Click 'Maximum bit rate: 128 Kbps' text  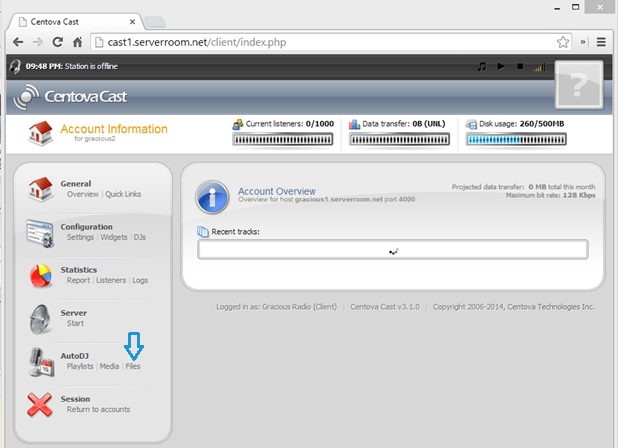click(550, 195)
